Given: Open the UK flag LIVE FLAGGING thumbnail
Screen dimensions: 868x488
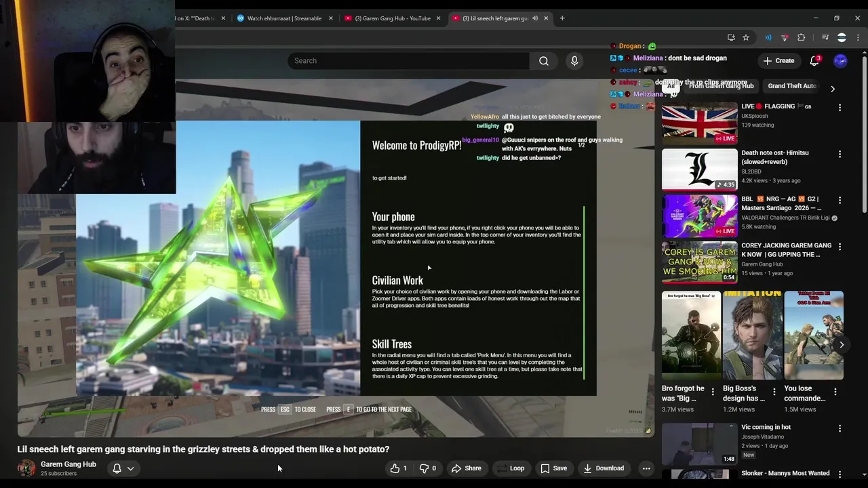Looking at the screenshot, I should [699, 123].
